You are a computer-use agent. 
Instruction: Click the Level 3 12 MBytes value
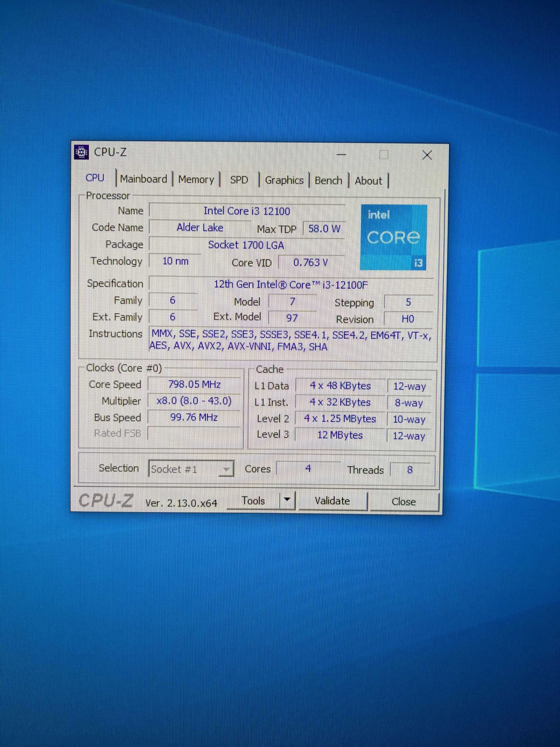click(x=340, y=435)
